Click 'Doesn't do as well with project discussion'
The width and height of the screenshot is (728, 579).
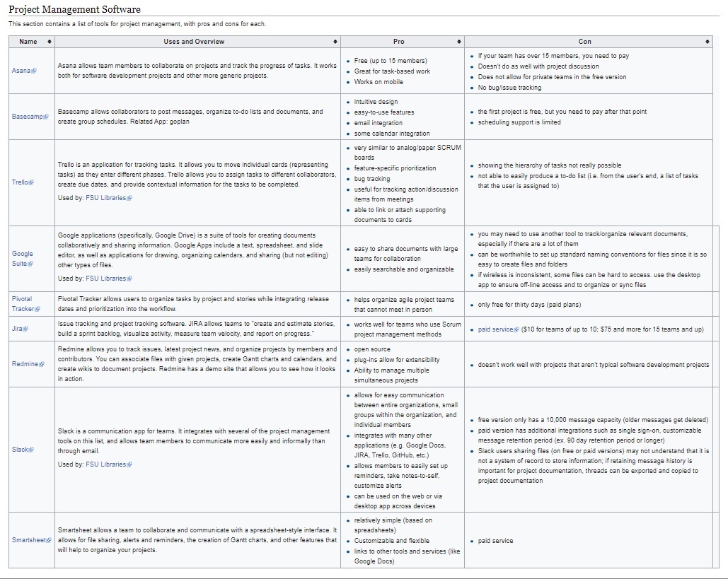[538, 66]
